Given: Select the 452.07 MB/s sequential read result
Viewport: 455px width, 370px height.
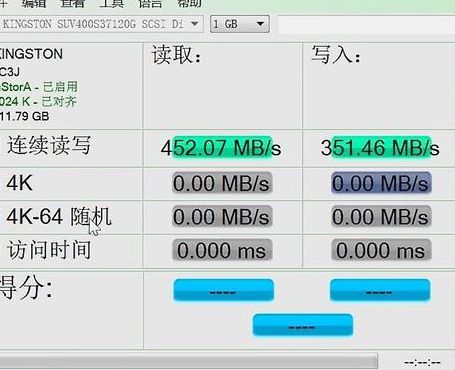Looking at the screenshot, I should pyautogui.click(x=221, y=148).
